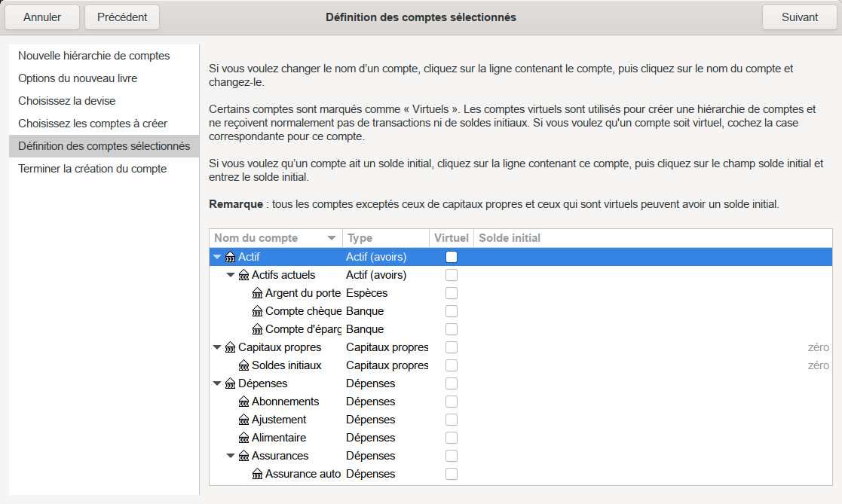Image resolution: width=842 pixels, height=504 pixels.
Task: Click the icon next to Soldes initiaux
Action: 243,365
